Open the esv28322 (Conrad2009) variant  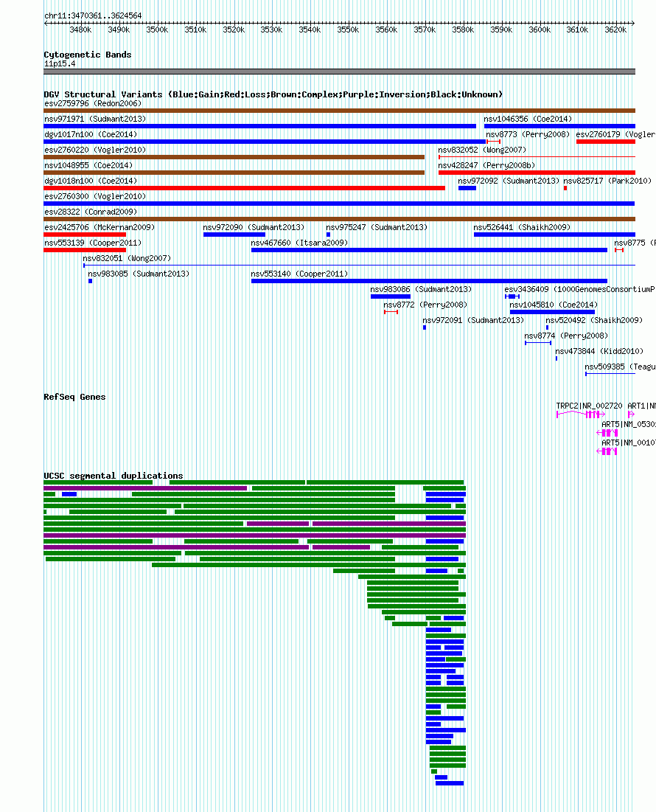click(91, 212)
